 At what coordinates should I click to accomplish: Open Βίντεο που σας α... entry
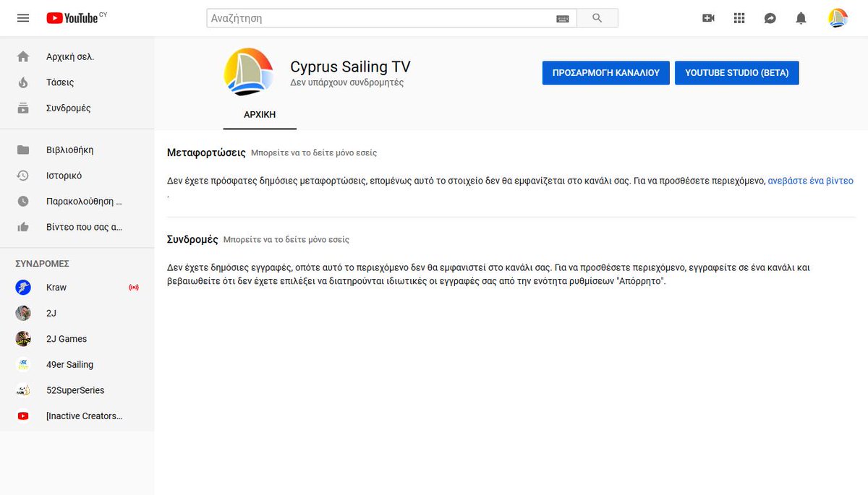pyautogui.click(x=84, y=227)
